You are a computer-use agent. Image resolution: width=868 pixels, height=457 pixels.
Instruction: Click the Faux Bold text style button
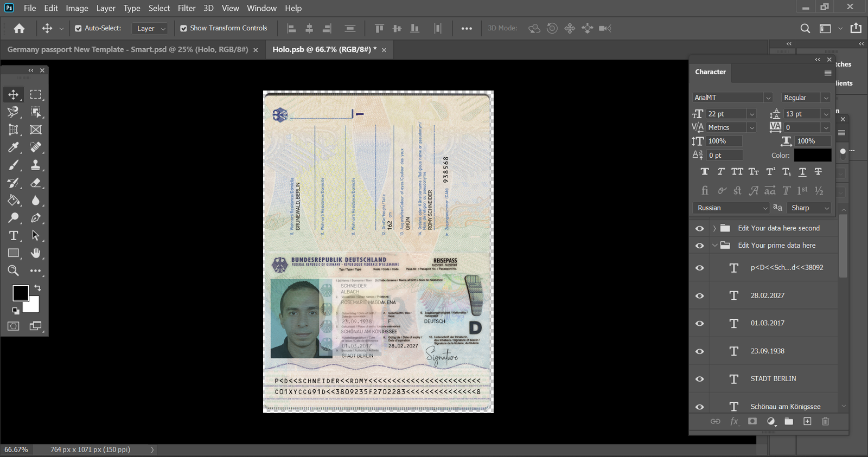point(705,172)
